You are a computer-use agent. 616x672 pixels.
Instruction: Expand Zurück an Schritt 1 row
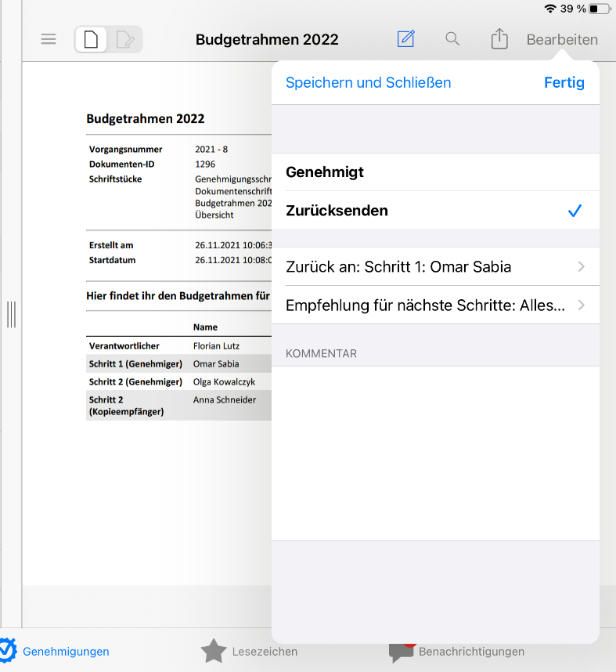point(434,267)
